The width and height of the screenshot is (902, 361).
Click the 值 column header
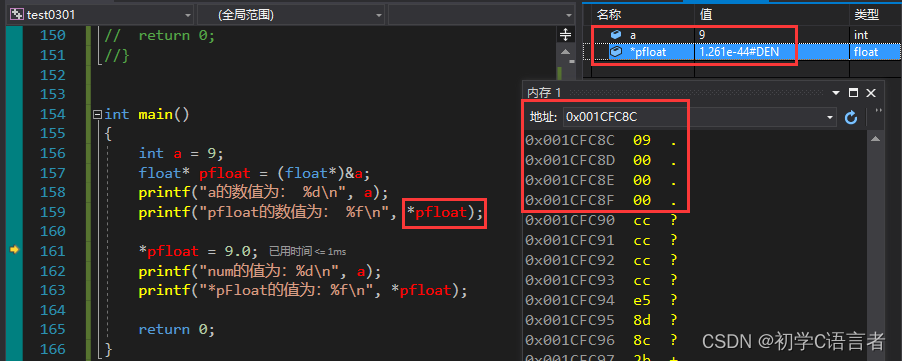click(x=705, y=15)
